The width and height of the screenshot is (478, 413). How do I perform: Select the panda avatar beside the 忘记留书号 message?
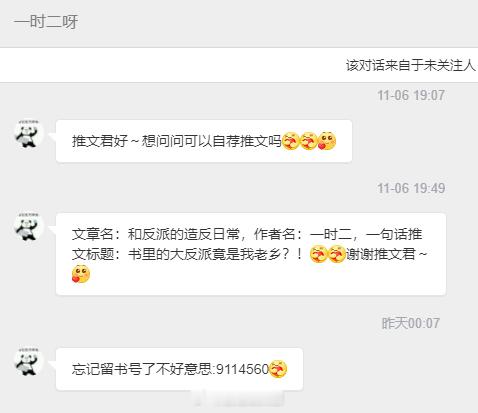28,362
